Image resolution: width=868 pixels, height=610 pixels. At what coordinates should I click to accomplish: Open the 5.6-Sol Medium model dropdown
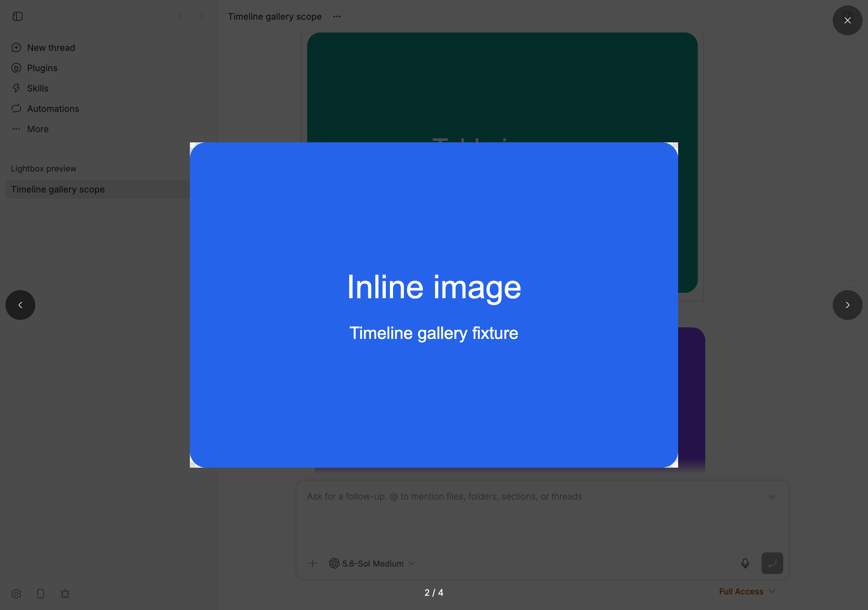[372, 563]
